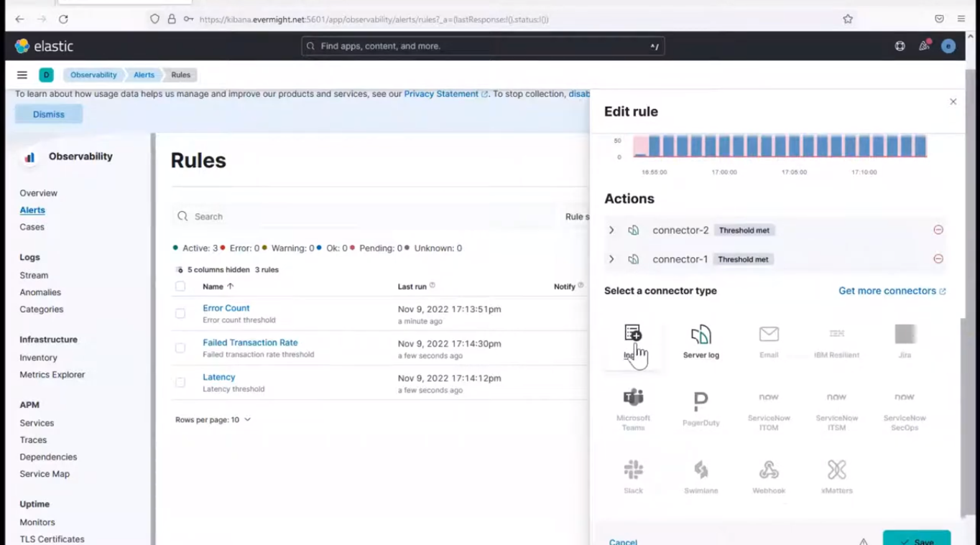
Task: Check the Error Count rule checkbox
Action: coord(180,314)
